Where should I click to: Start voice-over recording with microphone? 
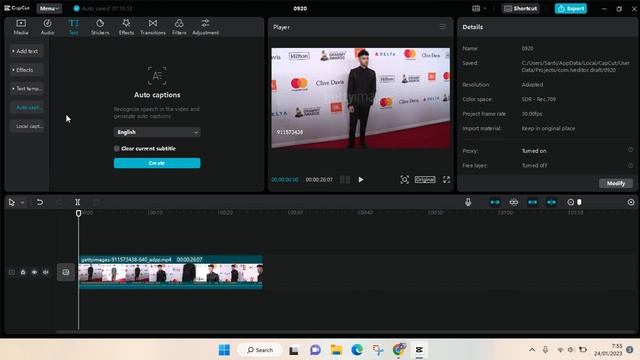pos(468,202)
